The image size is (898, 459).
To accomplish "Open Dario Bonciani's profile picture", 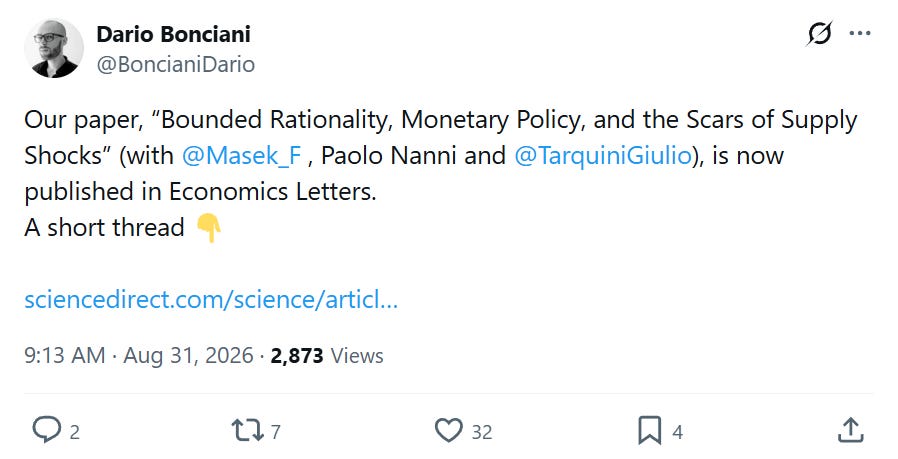I will coord(53,48).
